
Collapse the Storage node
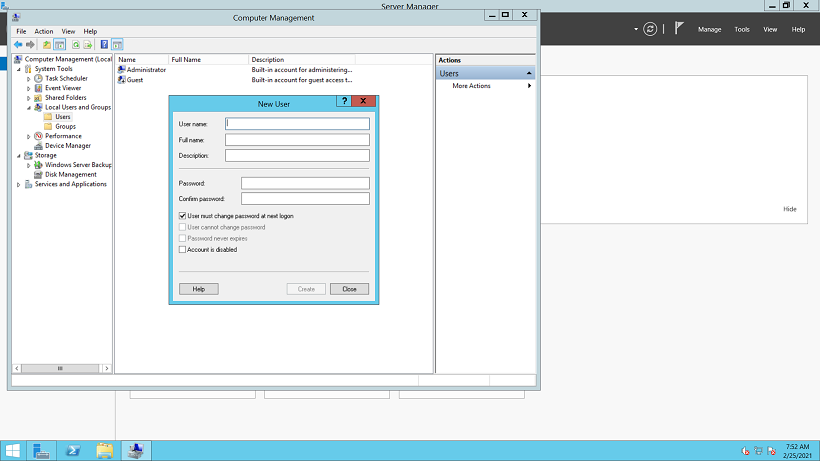click(x=19, y=156)
